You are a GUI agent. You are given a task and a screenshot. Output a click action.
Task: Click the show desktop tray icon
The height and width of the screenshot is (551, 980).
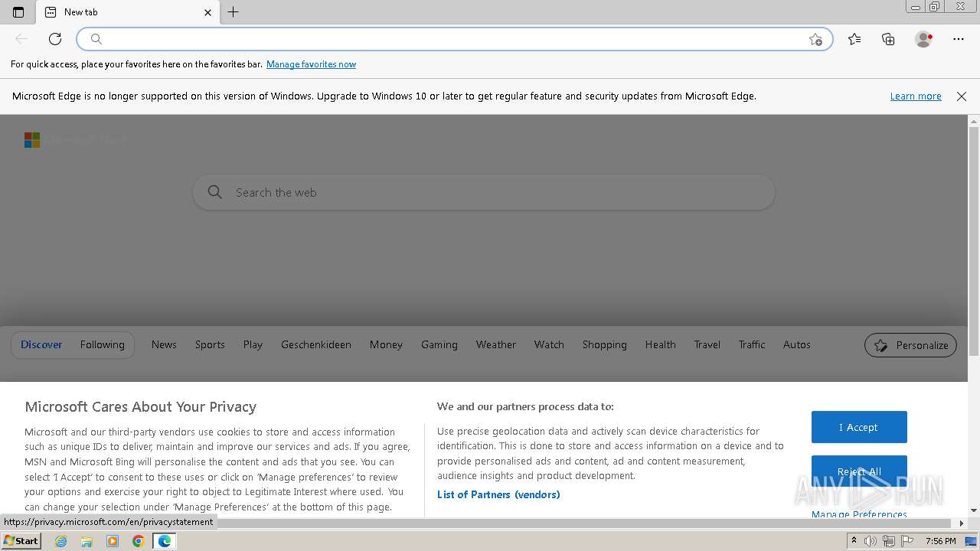[971, 541]
